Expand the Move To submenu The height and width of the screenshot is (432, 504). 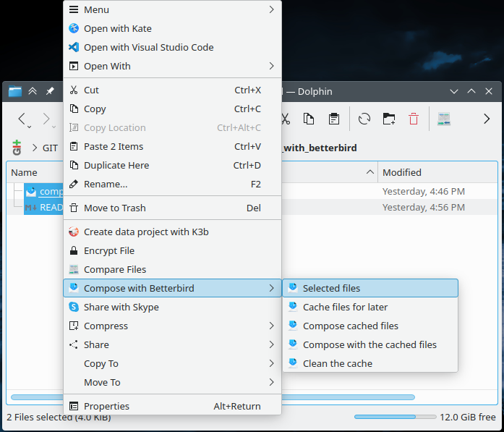[172, 383]
